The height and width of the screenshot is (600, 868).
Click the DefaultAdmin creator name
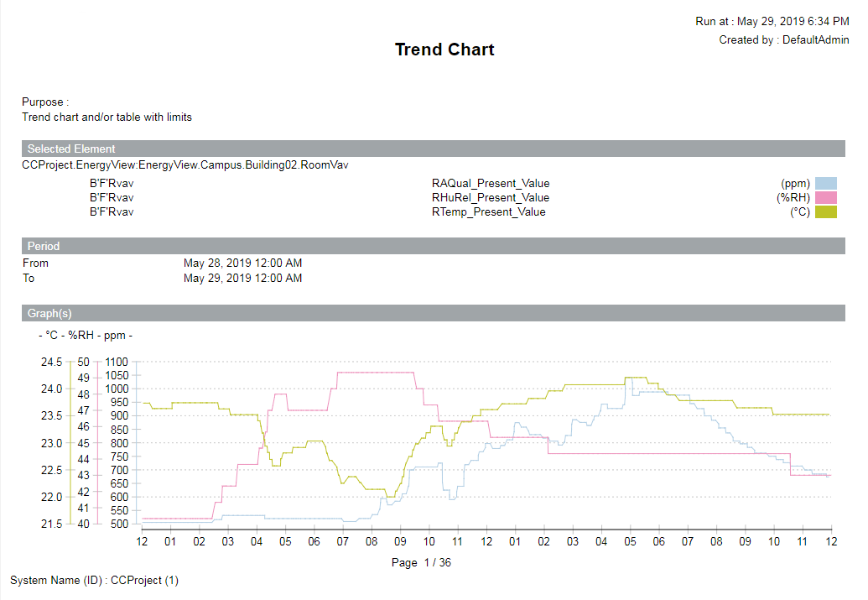(815, 39)
